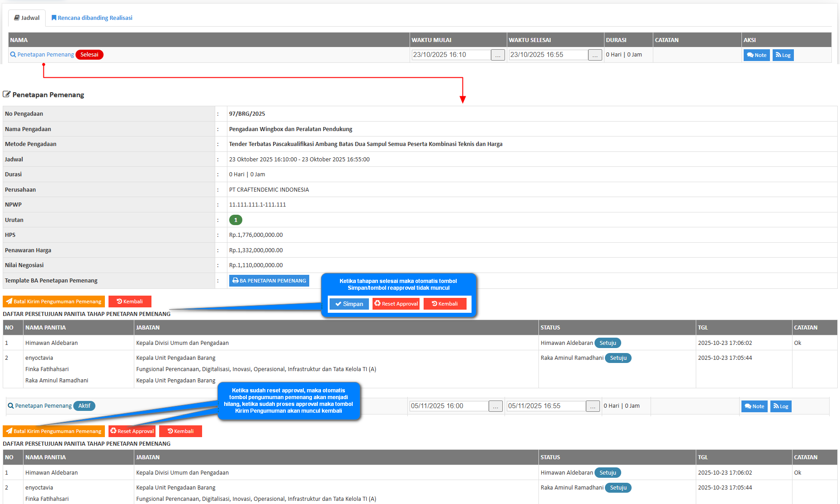Select NPWP value 11.111.111.1-111.111
840x504 pixels.
tap(258, 205)
